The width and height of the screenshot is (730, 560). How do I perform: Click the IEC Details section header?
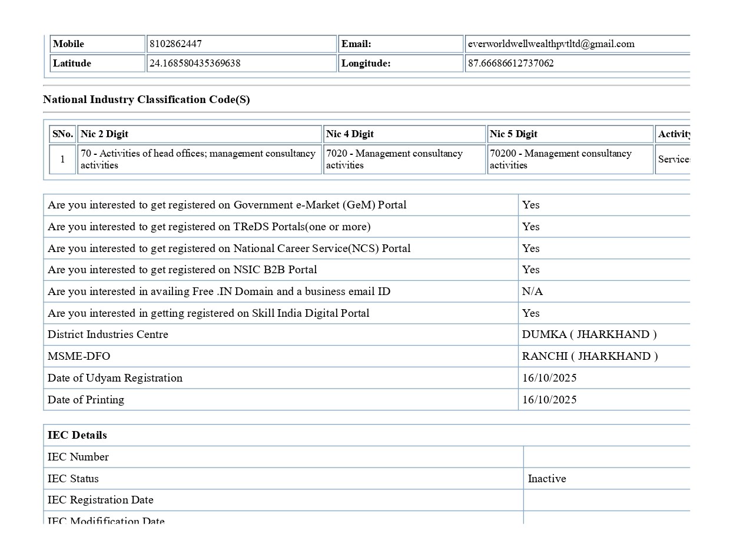point(77,435)
